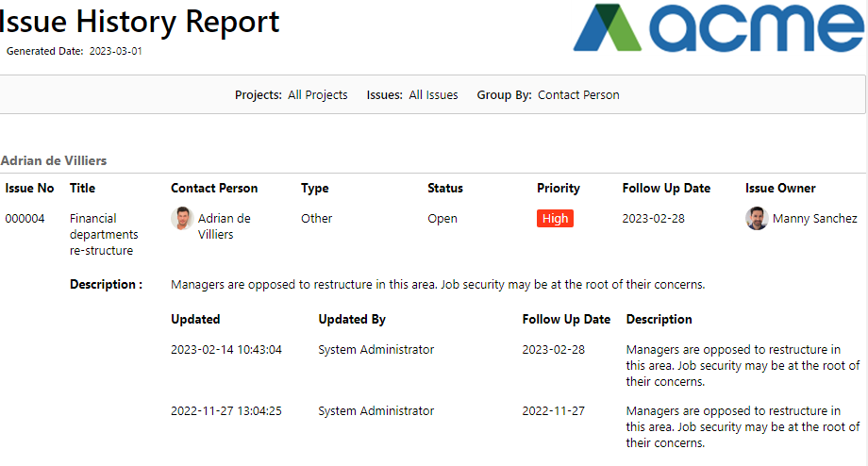Click the Financial departments re-structure title
The height and width of the screenshot is (466, 868).
(x=104, y=234)
